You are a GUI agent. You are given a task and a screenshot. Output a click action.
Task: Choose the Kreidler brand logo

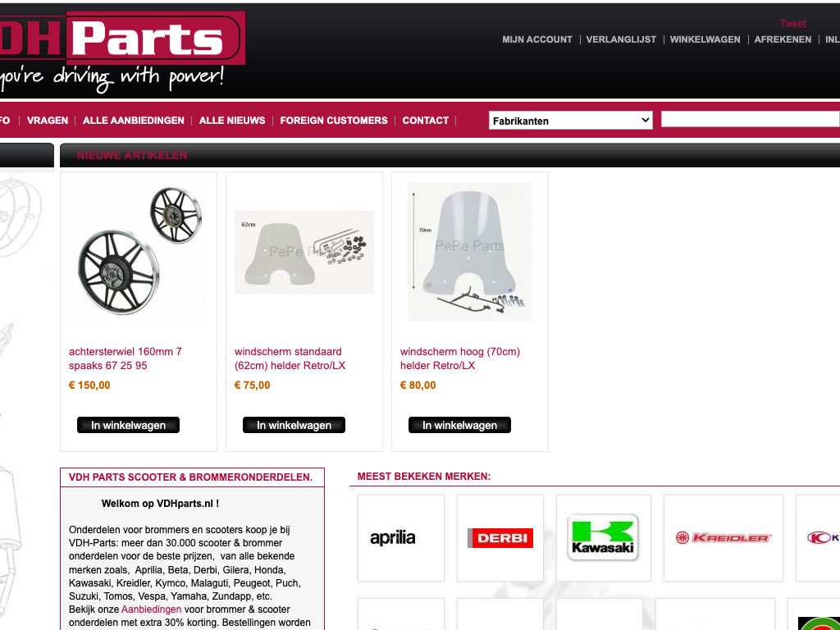coord(724,538)
